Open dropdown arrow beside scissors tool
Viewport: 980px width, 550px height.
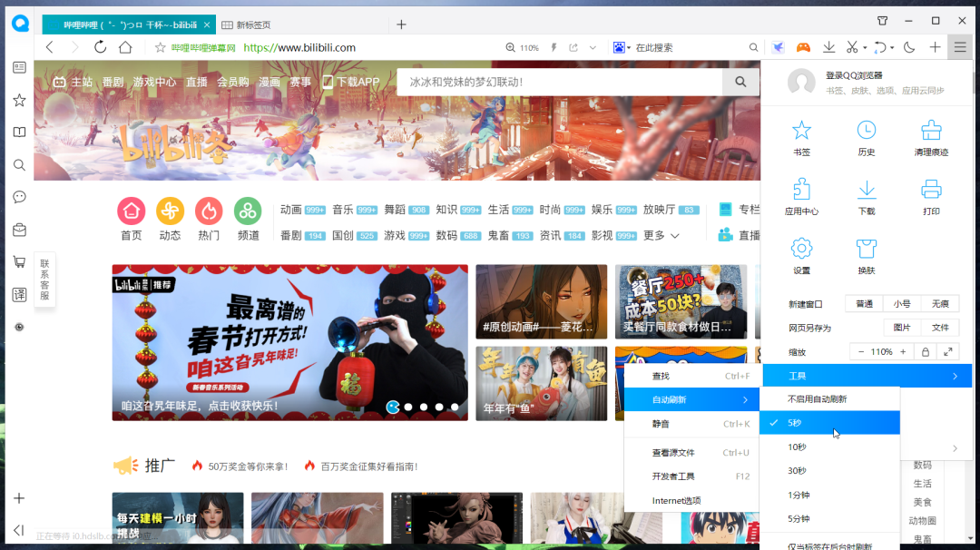click(x=865, y=47)
